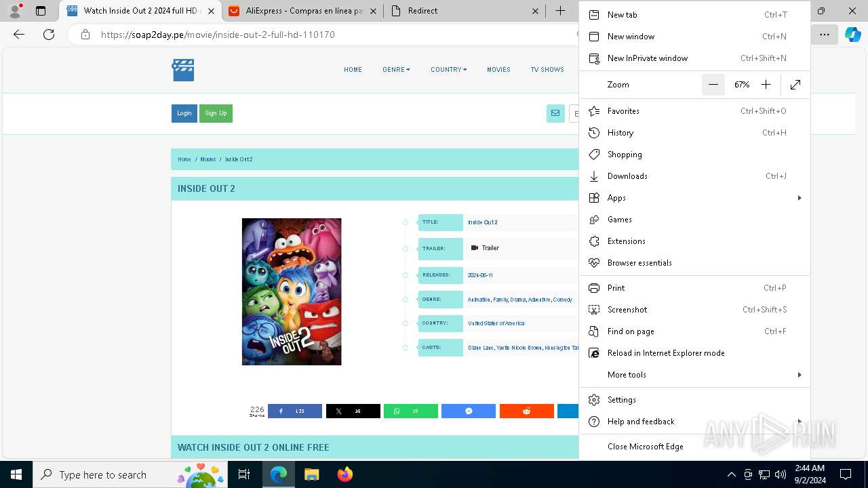The image size is (868, 488).
Task: Follow the Movies breadcrumb link
Action: tap(208, 160)
